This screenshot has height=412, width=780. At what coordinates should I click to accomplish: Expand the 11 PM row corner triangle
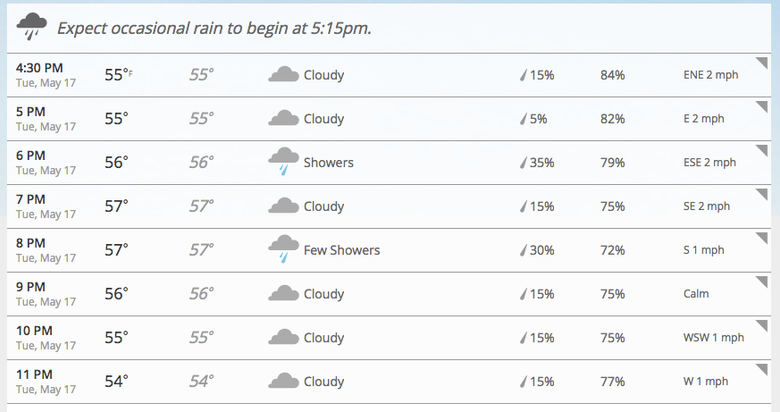tap(763, 369)
